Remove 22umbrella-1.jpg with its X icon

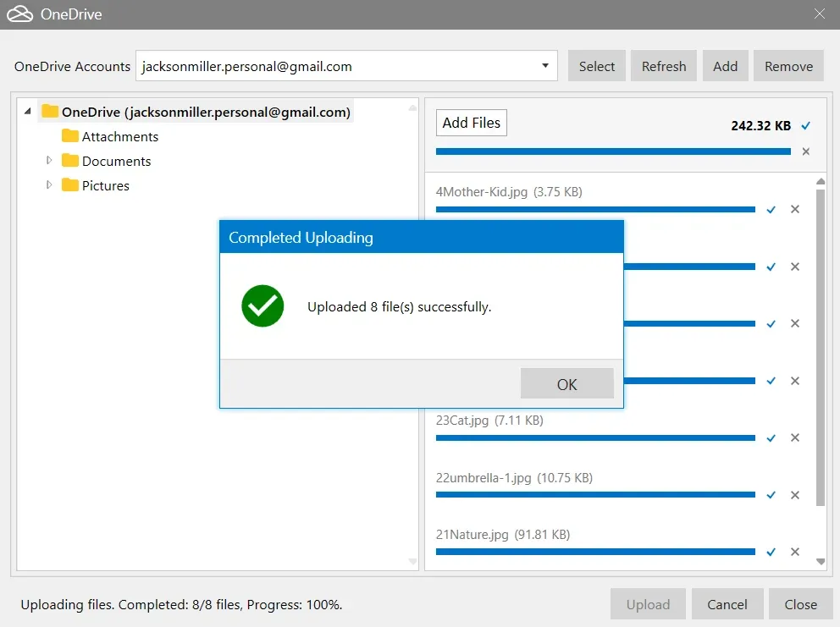pos(795,495)
